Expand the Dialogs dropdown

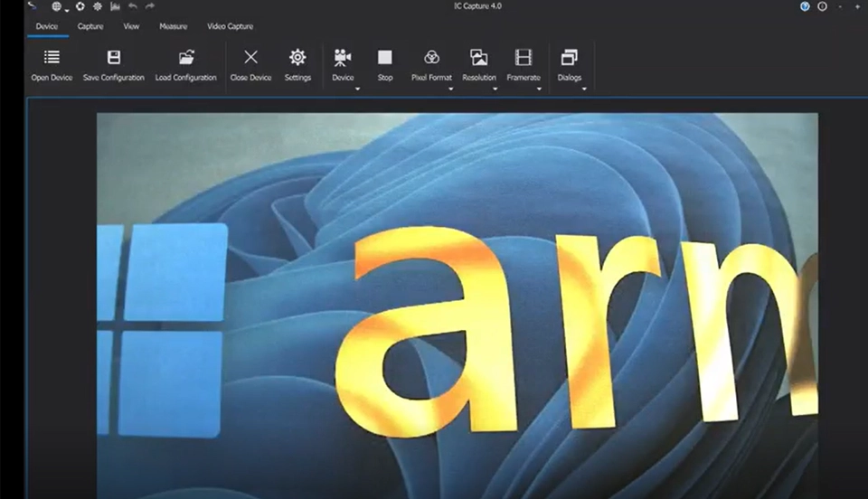click(584, 89)
